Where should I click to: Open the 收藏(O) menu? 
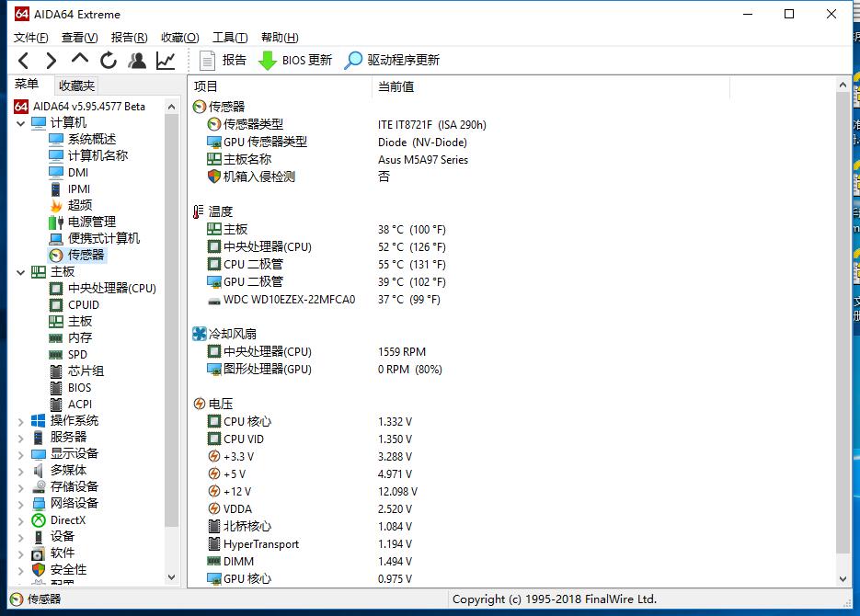[180, 38]
